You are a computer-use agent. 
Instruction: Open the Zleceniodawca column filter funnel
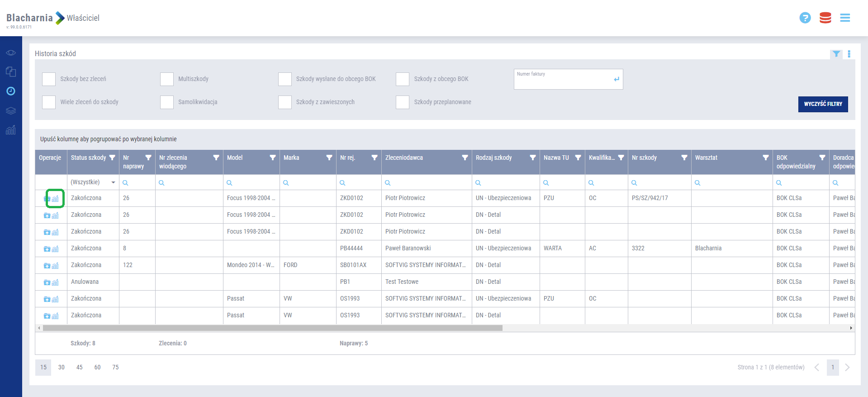click(x=465, y=158)
